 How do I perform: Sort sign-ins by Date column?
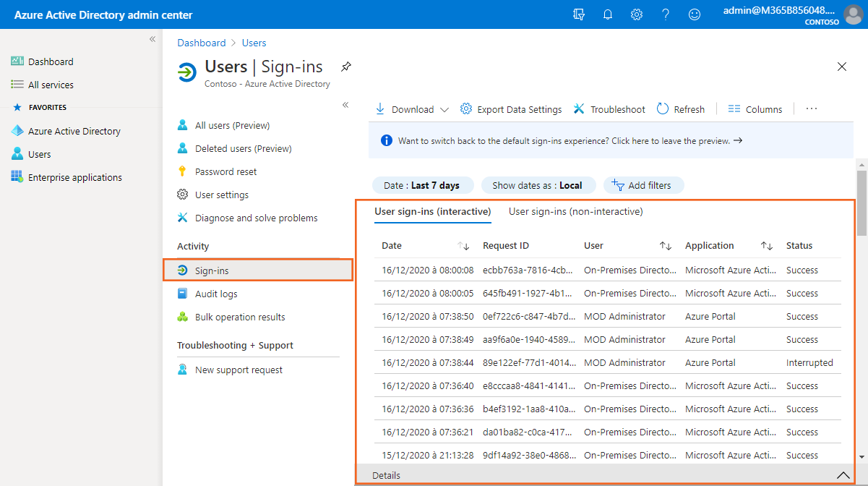(464, 246)
